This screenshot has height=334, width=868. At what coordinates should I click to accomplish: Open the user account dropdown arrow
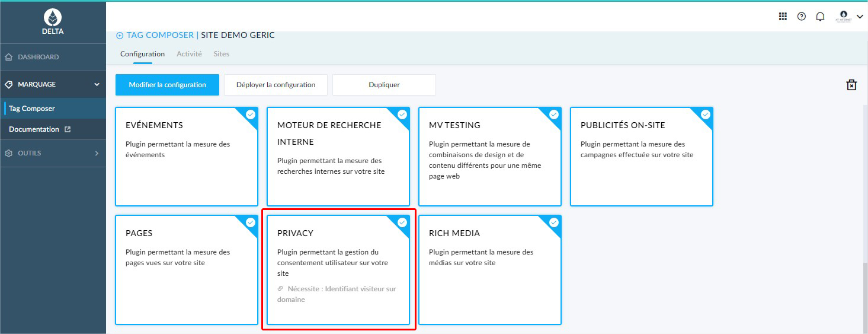(860, 17)
